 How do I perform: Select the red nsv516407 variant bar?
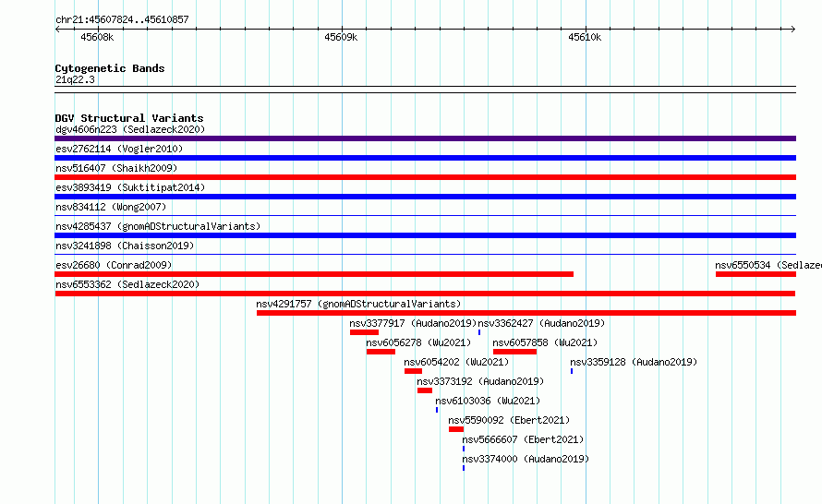point(425,177)
